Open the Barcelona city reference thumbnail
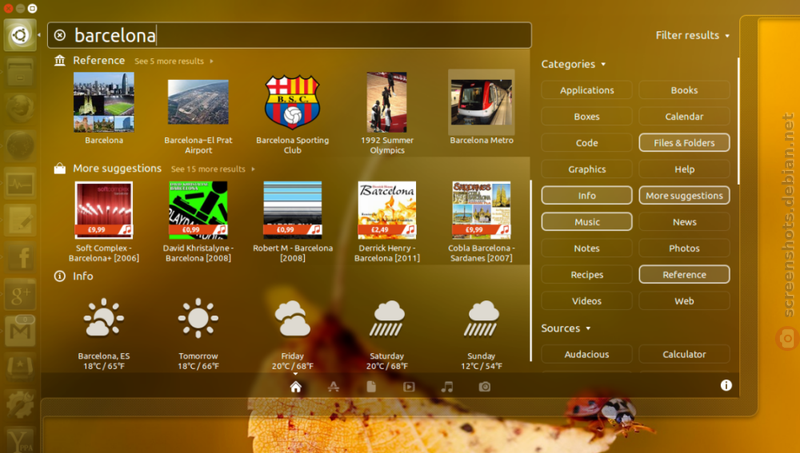This screenshot has height=453, width=800. pos(104,102)
